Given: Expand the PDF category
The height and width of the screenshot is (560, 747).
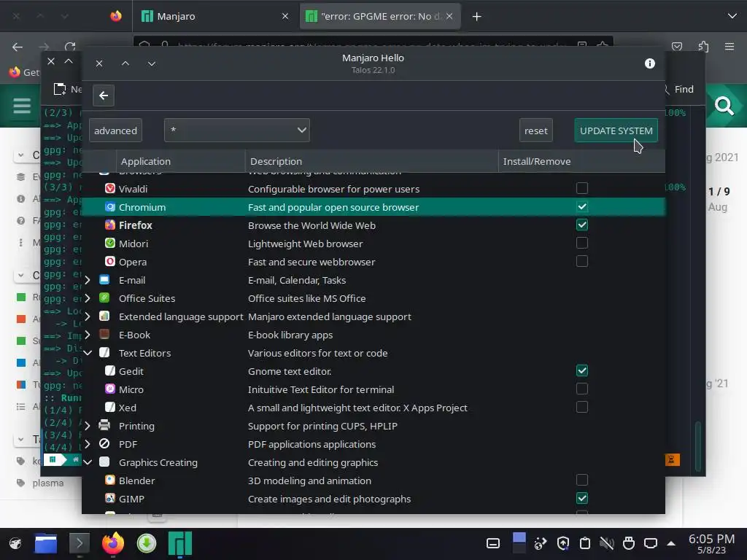Looking at the screenshot, I should click(88, 444).
